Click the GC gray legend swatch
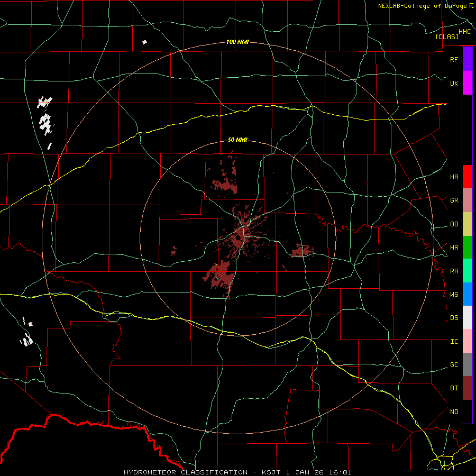The width and height of the screenshot is (476, 476). tap(467, 364)
